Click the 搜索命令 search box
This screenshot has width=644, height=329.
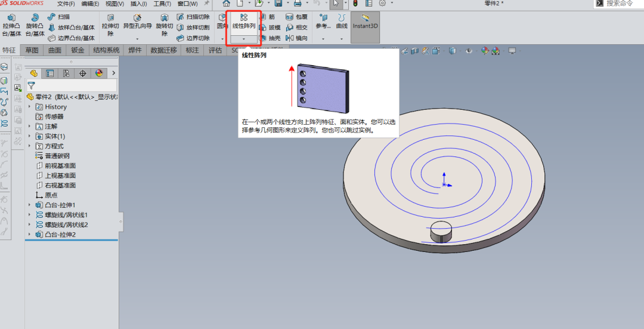pyautogui.click(x=619, y=4)
